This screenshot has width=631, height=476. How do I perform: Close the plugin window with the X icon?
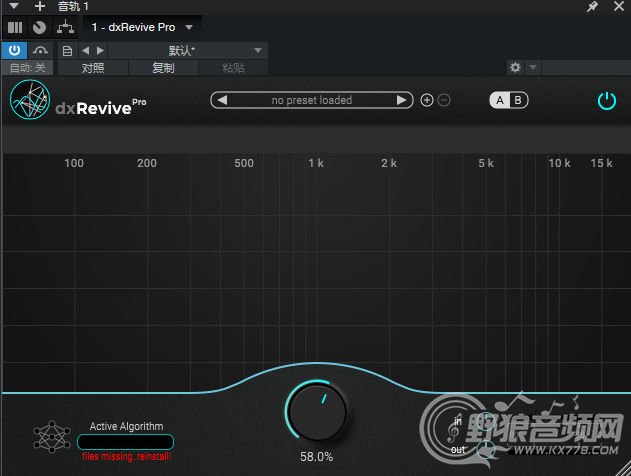coord(619,6)
